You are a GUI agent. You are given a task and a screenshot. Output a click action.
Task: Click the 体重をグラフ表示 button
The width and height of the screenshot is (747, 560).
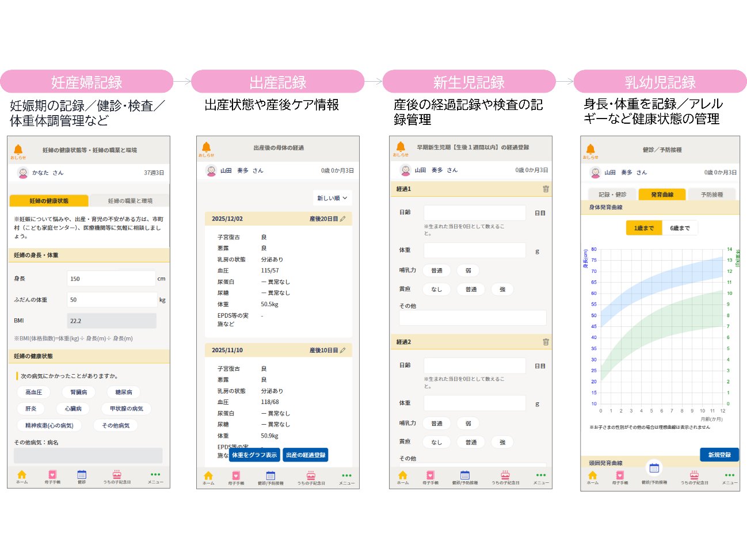click(254, 455)
